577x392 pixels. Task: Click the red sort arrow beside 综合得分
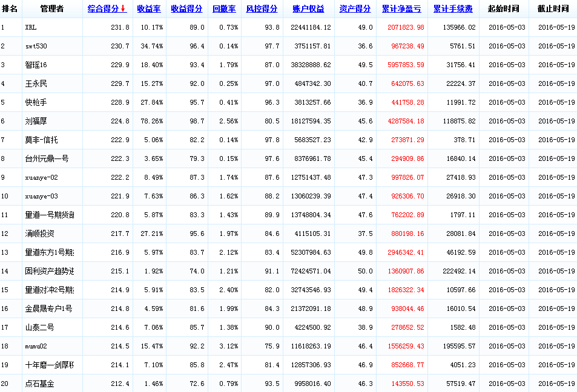click(x=124, y=9)
